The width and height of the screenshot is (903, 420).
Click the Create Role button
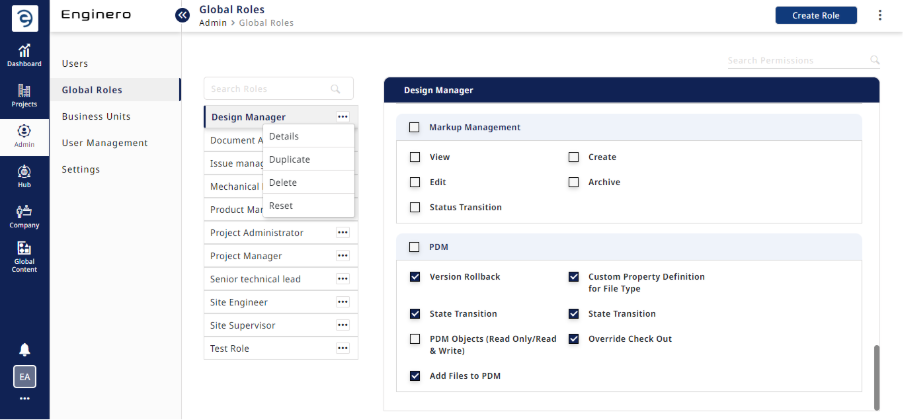point(816,15)
